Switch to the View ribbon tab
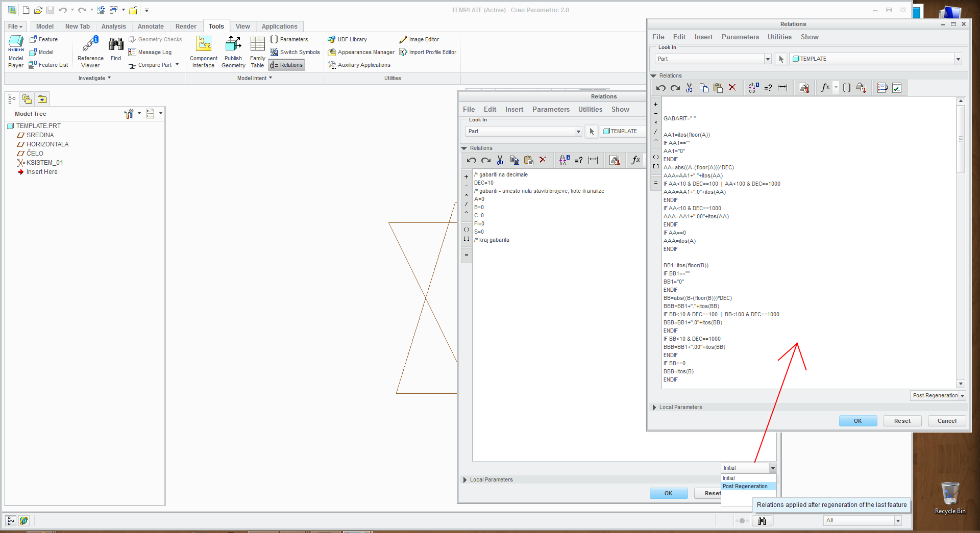This screenshot has width=980, height=533. pyautogui.click(x=243, y=27)
